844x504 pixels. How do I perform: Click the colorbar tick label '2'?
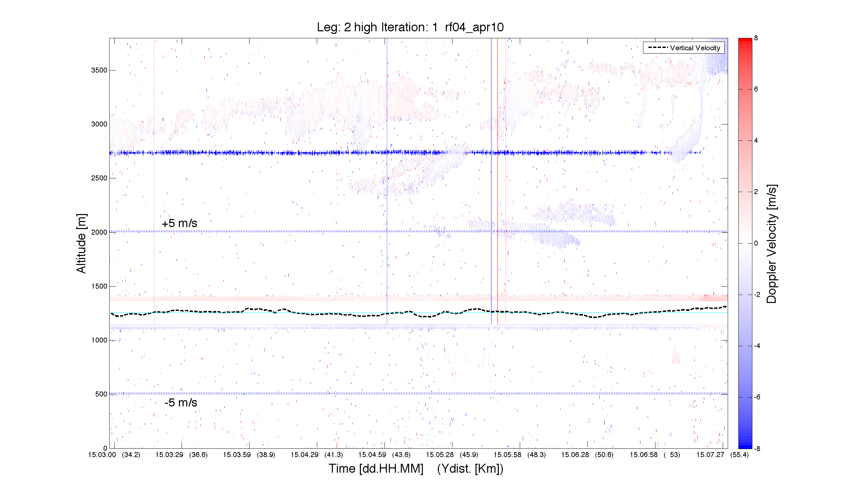click(x=756, y=192)
